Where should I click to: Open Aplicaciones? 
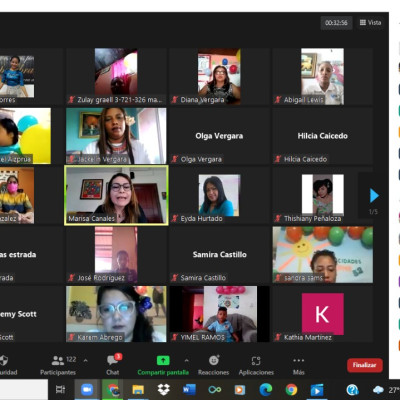[x=256, y=365]
